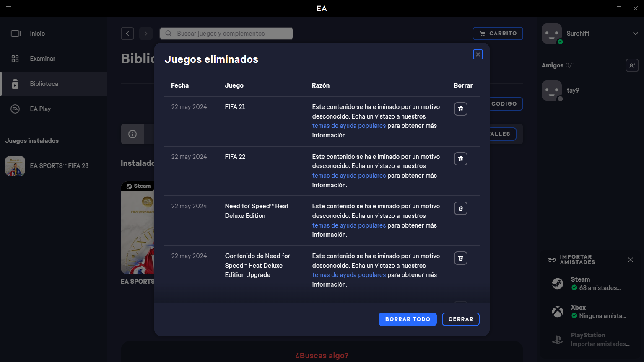Click the PlayStation logo icon
The image size is (644, 362).
(x=558, y=340)
